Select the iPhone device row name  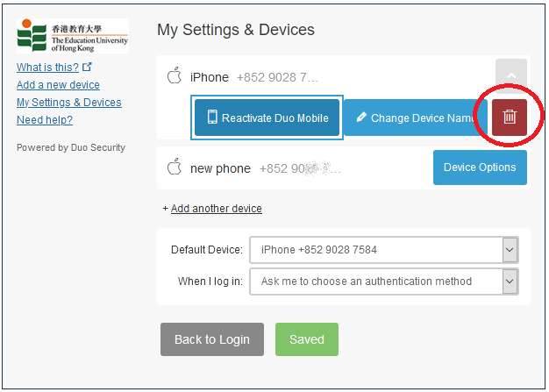210,77
